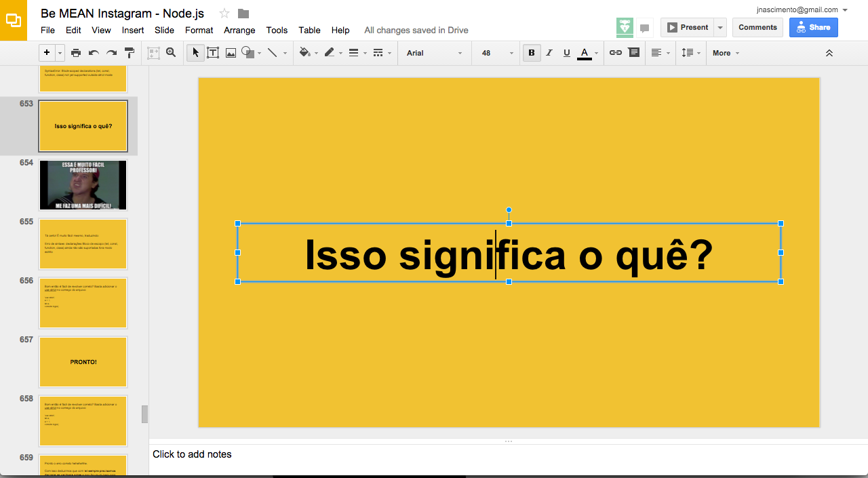
Task: Open the Shape tool dropdown arrow
Action: 260,53
